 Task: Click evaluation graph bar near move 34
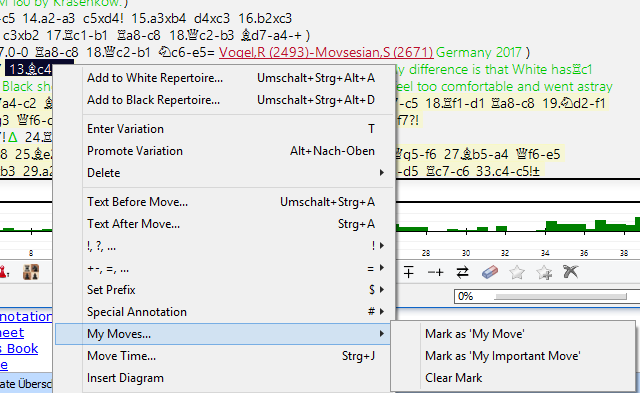[x=551, y=226]
